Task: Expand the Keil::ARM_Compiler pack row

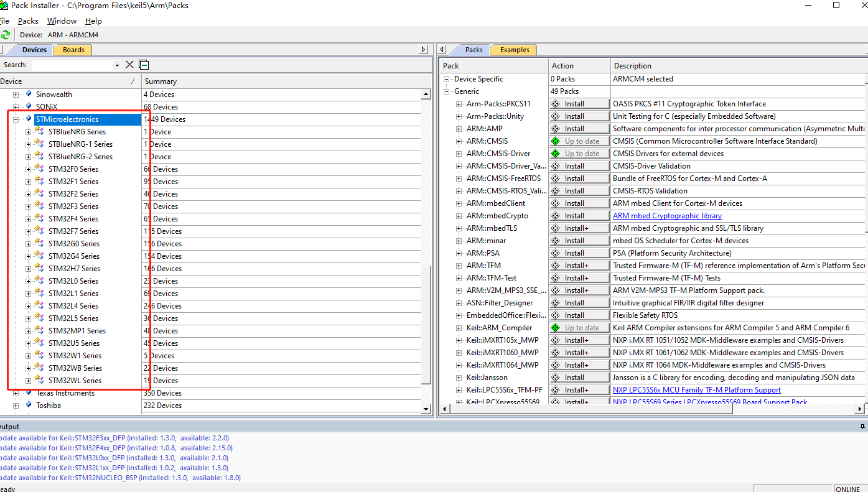Action: click(459, 328)
